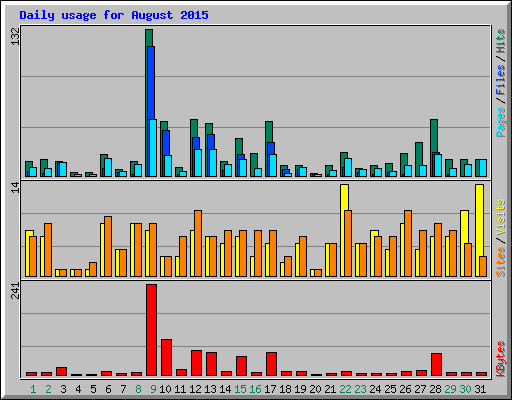Click day 23 on the x-axis
Viewport: 512px width, 400px height.
pyautogui.click(x=360, y=389)
